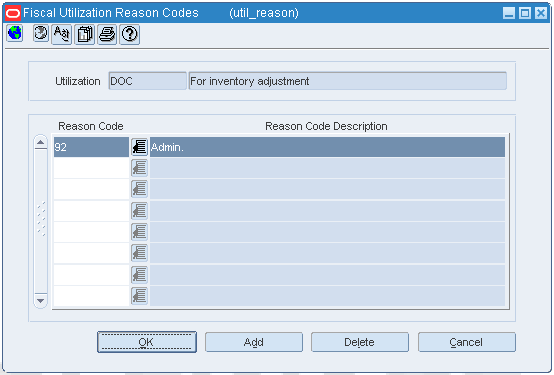Open list of values for reason code 92
Image resolution: width=554 pixels, height=375 pixels.
(x=139, y=147)
